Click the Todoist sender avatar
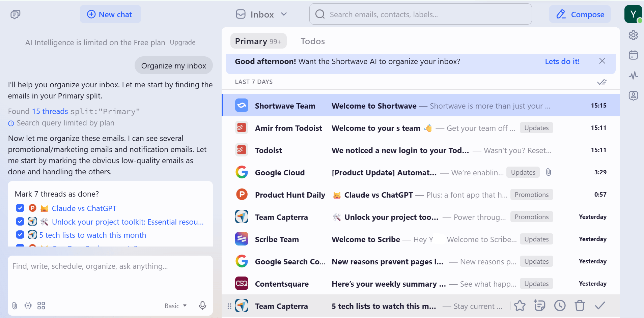Image resolution: width=644 pixels, height=318 pixels. [242, 150]
